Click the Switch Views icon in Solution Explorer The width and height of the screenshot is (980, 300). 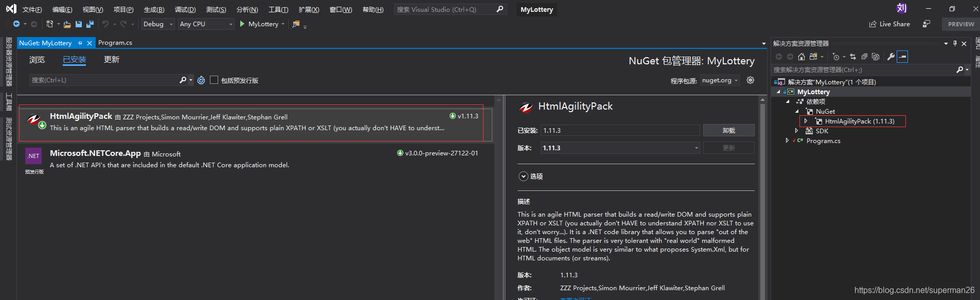coord(813,57)
